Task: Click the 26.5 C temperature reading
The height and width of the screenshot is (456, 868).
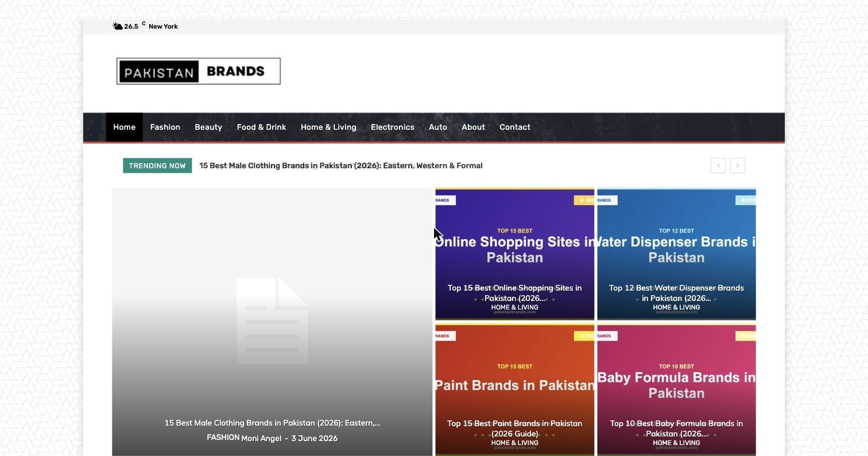Action: tap(135, 26)
